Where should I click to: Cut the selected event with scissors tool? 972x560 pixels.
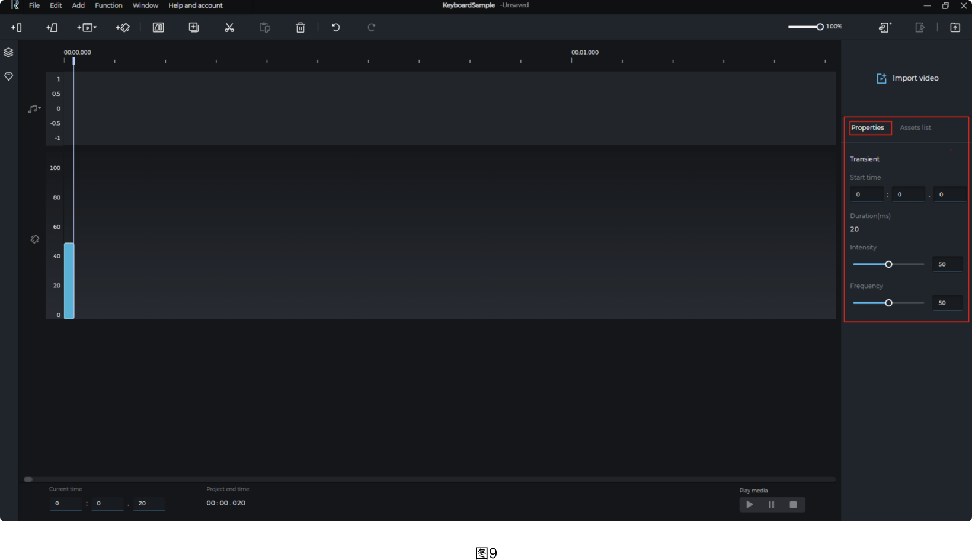[229, 27]
